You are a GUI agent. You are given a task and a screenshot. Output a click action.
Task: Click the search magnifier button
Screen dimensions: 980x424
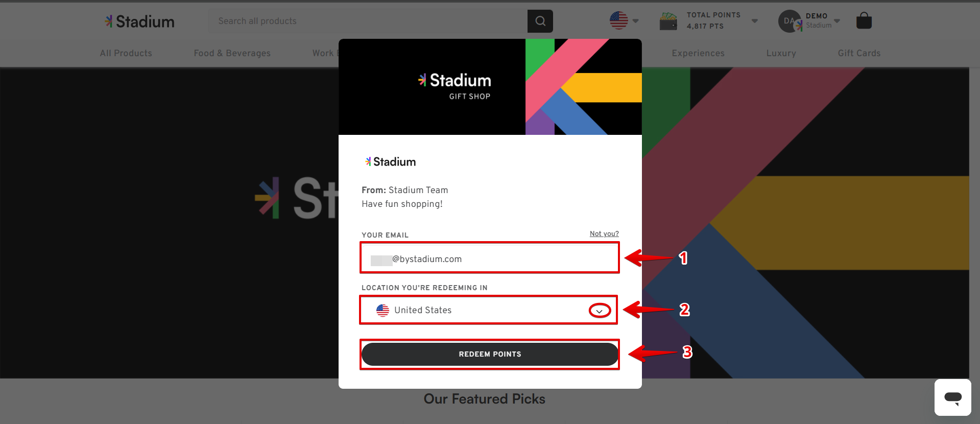click(540, 21)
